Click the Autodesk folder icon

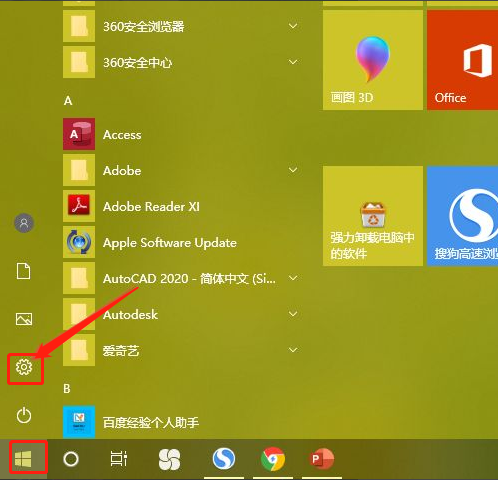click(x=79, y=314)
